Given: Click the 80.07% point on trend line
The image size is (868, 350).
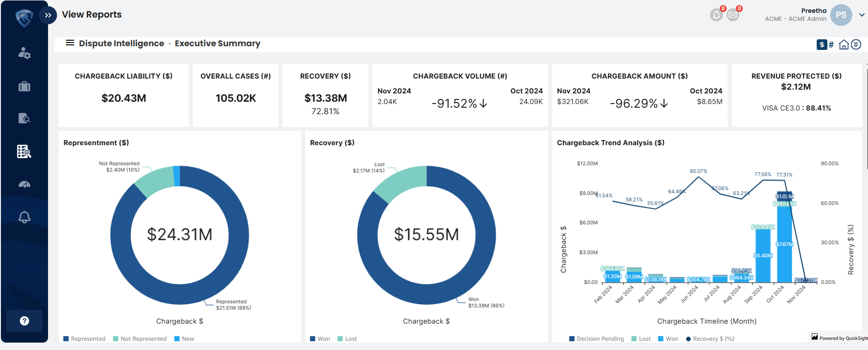Looking at the screenshot, I should 698,177.
